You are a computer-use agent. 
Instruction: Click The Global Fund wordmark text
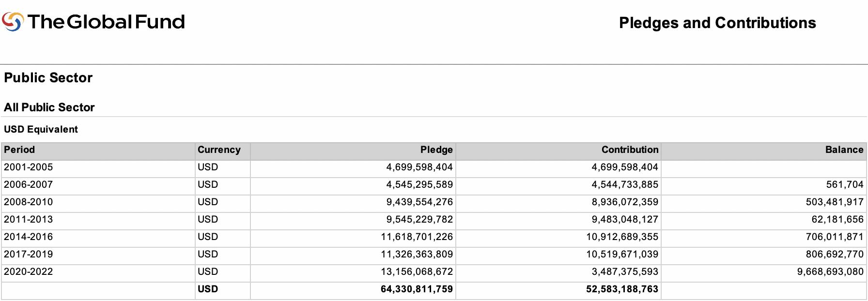[x=106, y=22]
